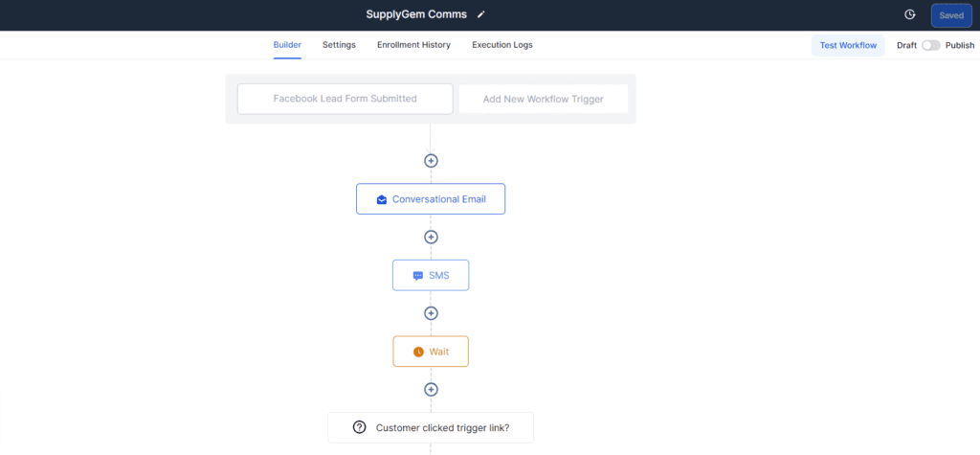Click the chat bubble icon in SMS step
Image resolution: width=980 pixels, height=455 pixels.
(x=418, y=276)
